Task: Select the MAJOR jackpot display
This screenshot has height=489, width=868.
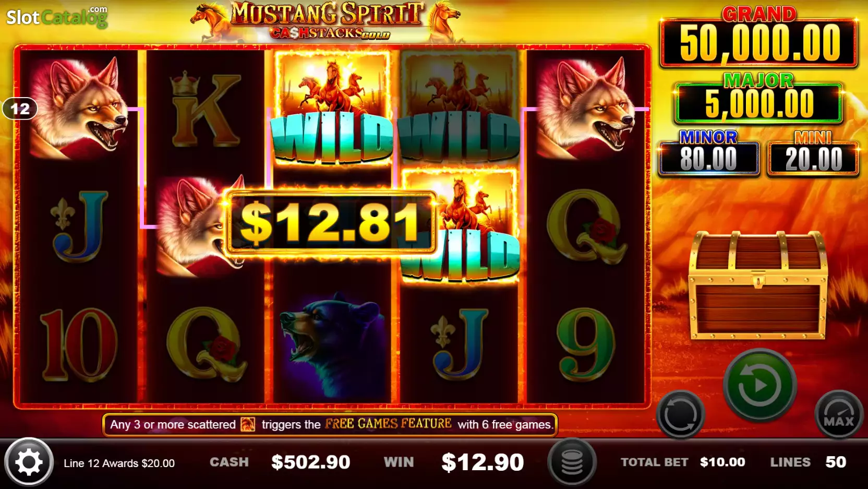Action: (x=759, y=99)
